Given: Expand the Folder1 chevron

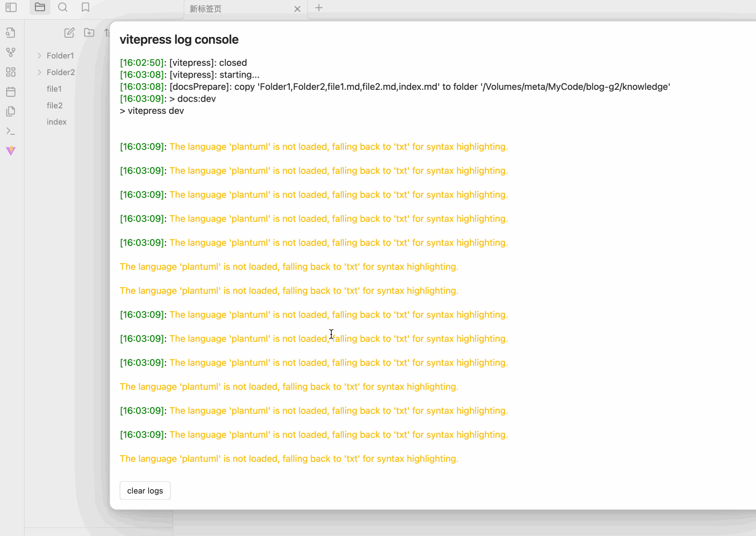Looking at the screenshot, I should [x=39, y=55].
